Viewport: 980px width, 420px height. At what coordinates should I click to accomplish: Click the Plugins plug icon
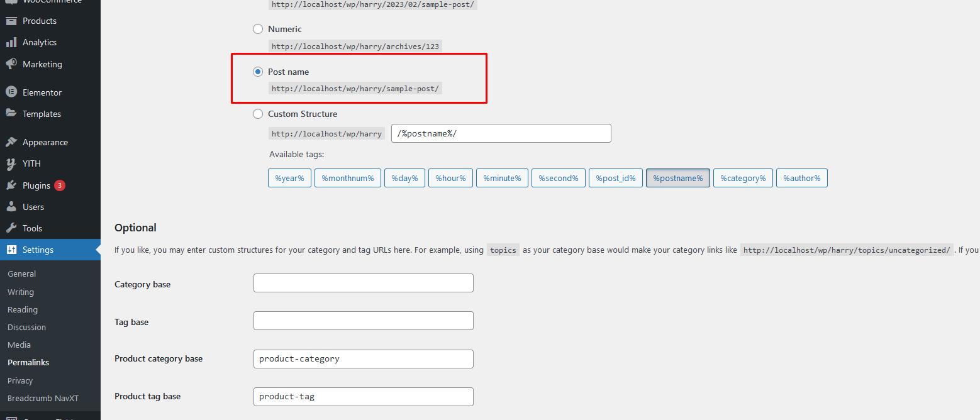tap(11, 185)
